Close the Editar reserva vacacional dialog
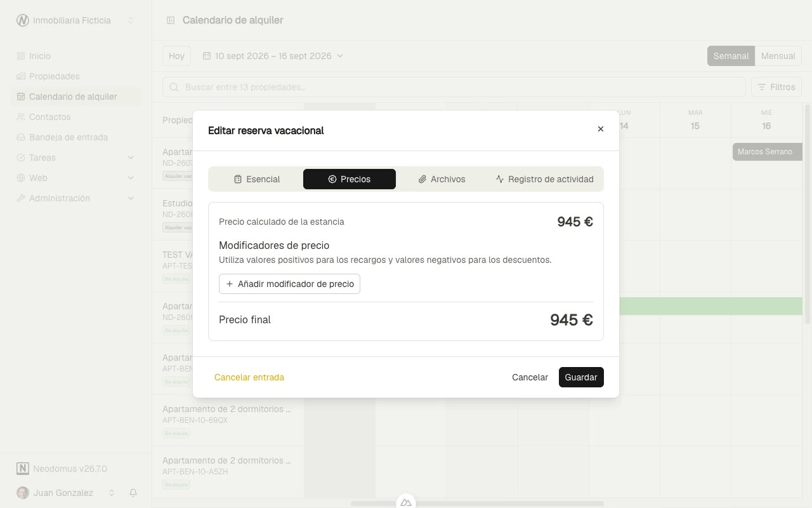Image resolution: width=812 pixels, height=508 pixels. coord(601,129)
